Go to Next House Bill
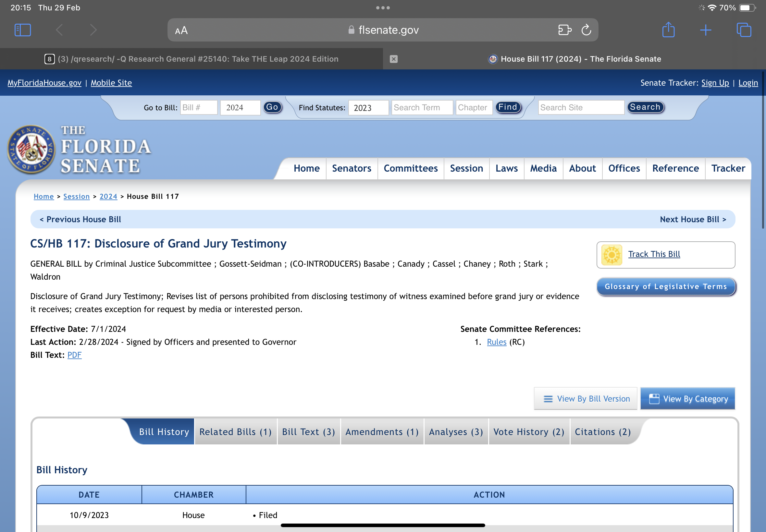Image resolution: width=766 pixels, height=532 pixels. point(693,219)
